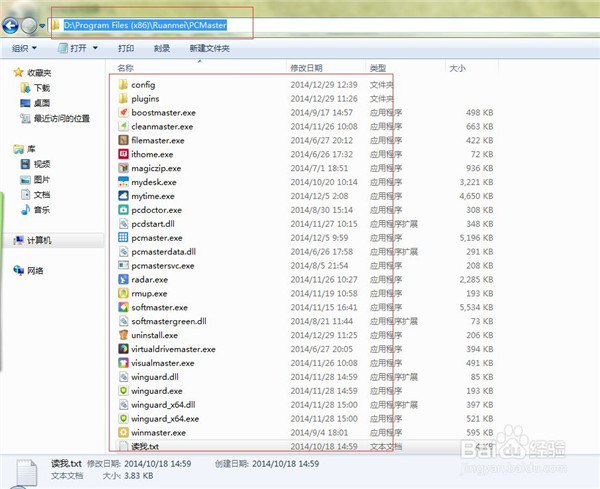Select 下载 under favorites

[41, 88]
